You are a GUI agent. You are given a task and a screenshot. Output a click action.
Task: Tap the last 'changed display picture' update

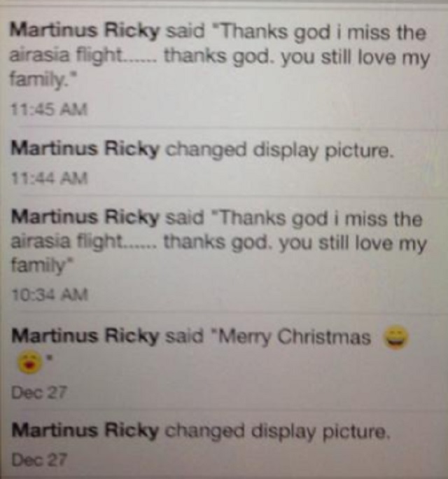pyautogui.click(x=277, y=431)
